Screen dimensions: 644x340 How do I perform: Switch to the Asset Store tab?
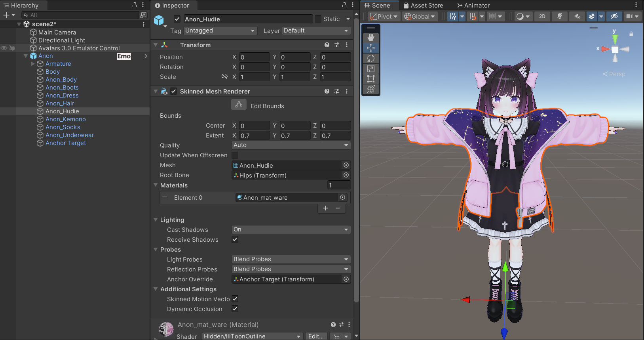click(423, 6)
